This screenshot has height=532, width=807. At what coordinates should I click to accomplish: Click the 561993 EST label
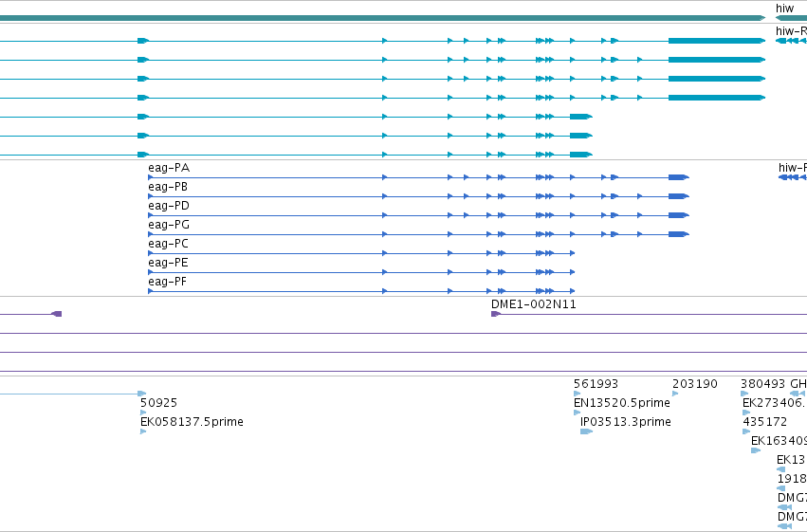(x=596, y=384)
